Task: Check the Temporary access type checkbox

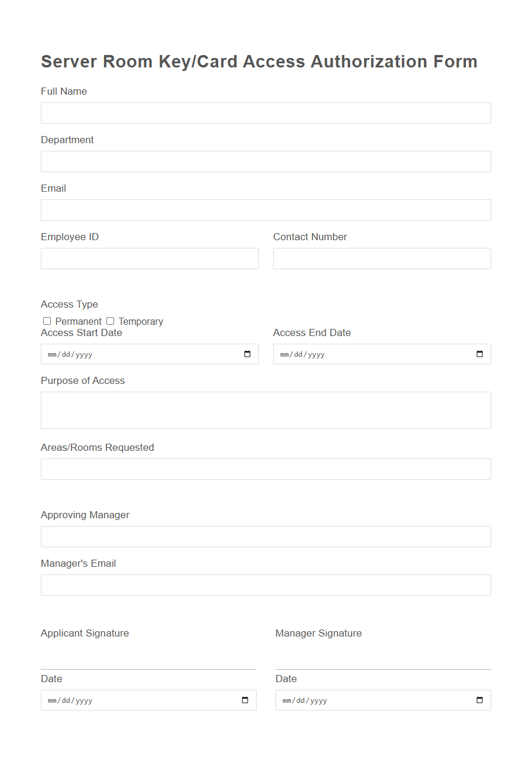Action: [111, 321]
